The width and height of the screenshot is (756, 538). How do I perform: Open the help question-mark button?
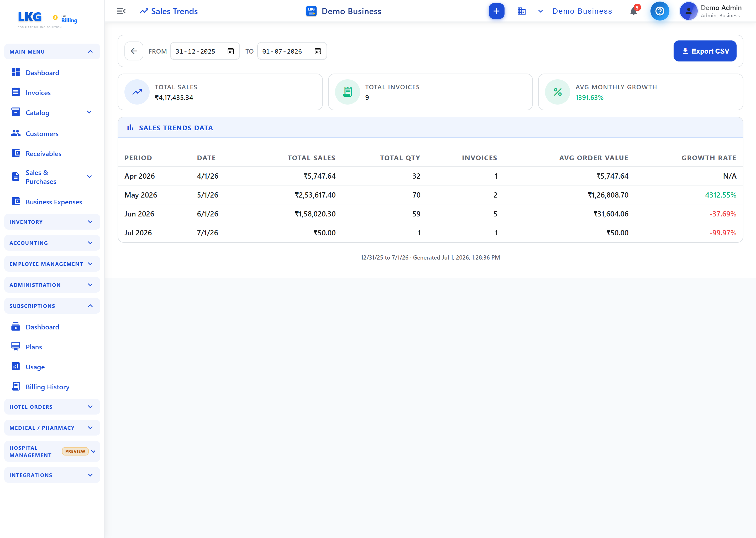[659, 11]
